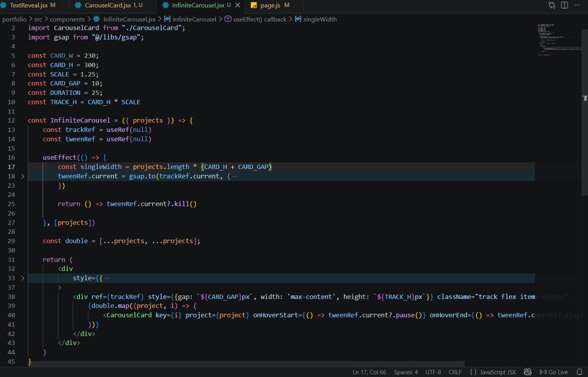
Task: Click double.map on line 39
Action: pyautogui.click(x=110, y=306)
